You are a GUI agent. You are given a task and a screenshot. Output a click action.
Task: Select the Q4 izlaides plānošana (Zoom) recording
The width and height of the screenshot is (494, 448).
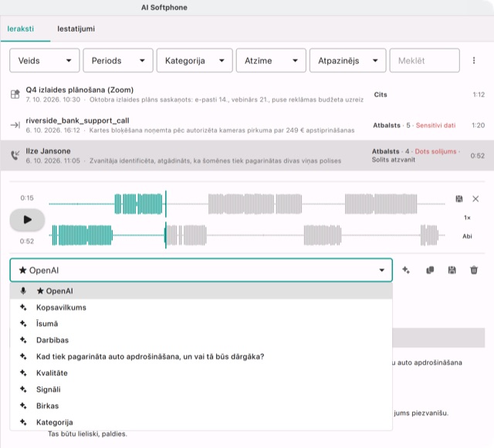(247, 94)
